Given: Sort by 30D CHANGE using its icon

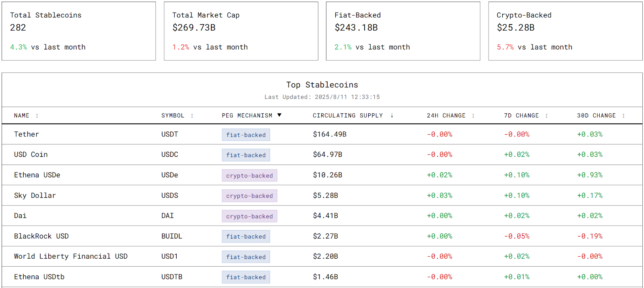Looking at the screenshot, I should tap(623, 116).
